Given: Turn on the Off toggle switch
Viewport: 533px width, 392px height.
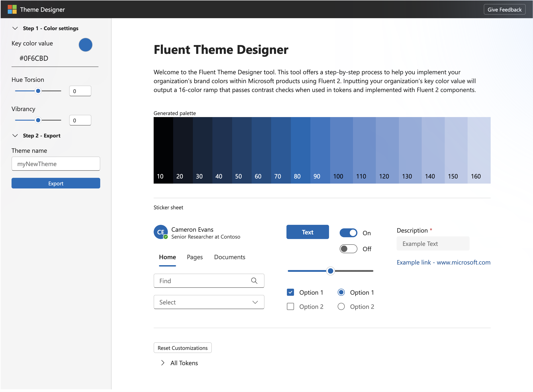Looking at the screenshot, I should [348, 249].
